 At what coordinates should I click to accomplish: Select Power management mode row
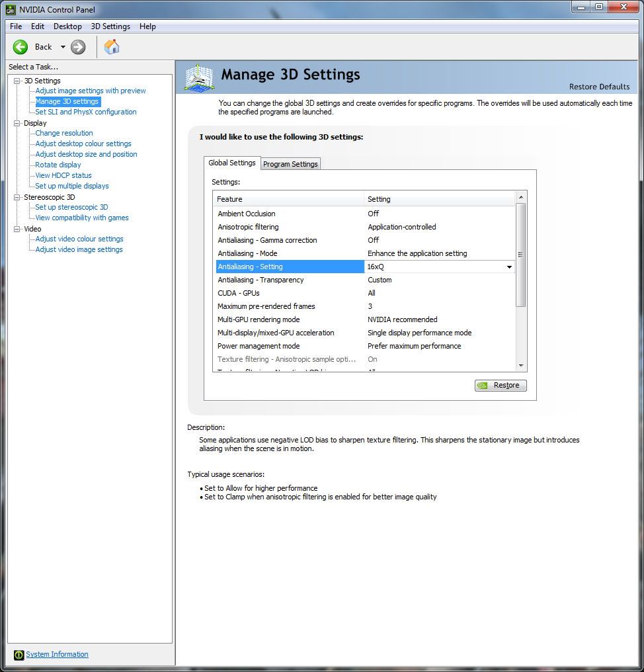tap(365, 346)
